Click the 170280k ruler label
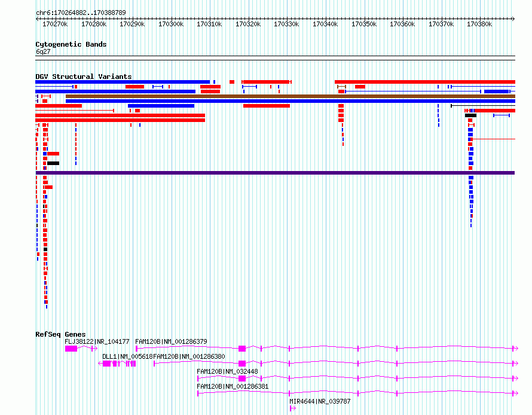532x415 pixels. 94,24
